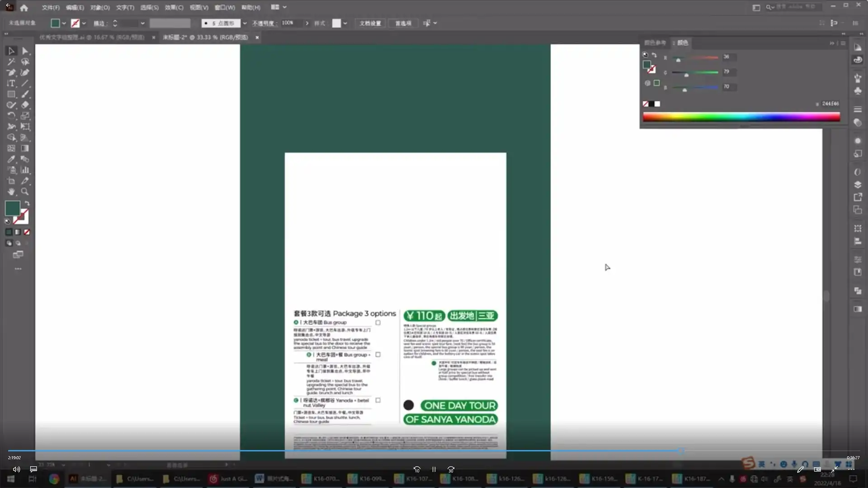Select the Rectangle tool
868x488 pixels.
tap(11, 94)
